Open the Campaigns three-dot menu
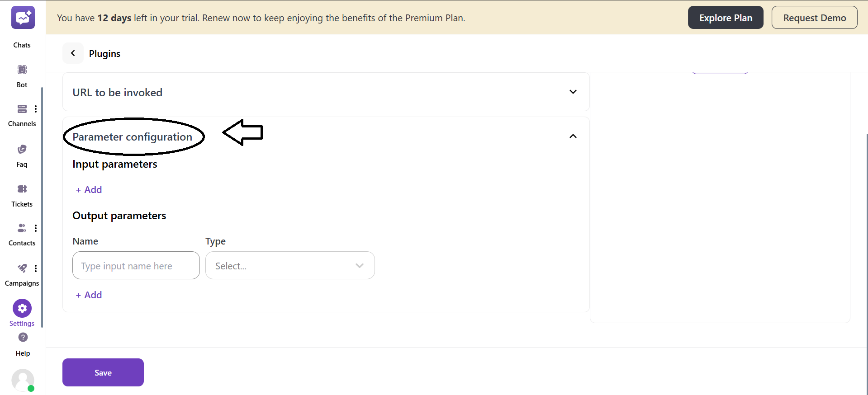This screenshot has height=395, width=868. pos(36,268)
